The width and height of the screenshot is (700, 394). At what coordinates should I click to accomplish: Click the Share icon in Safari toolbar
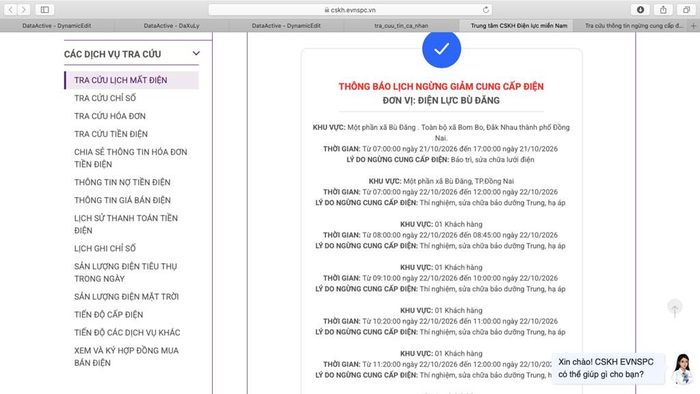(x=663, y=9)
